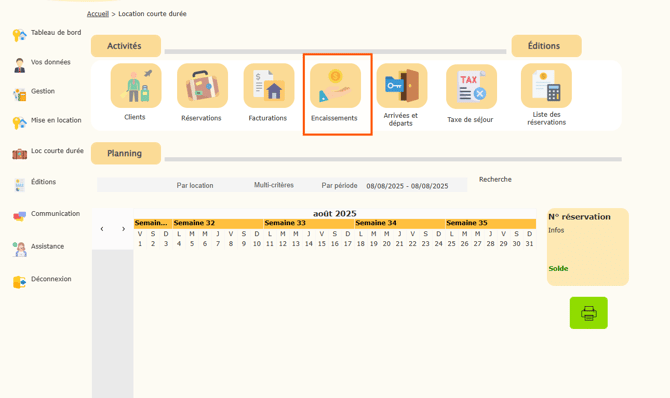Switch to the Multi-critères filter tab
This screenshot has height=398, width=670.
[274, 185]
